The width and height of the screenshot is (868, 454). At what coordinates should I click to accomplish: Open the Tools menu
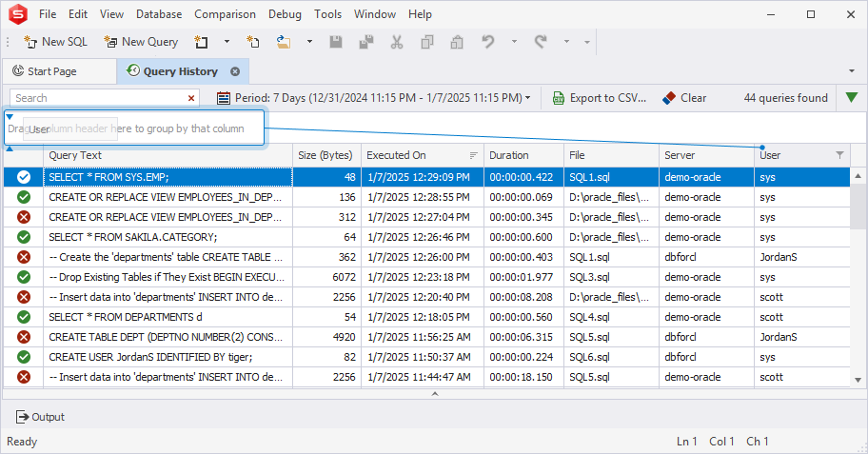click(x=327, y=14)
